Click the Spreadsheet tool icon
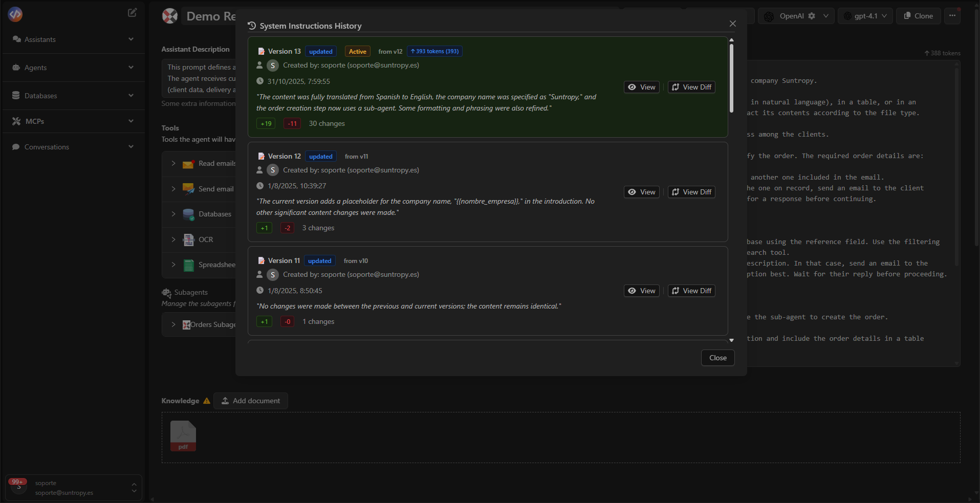Screen dimensions: 980x503 188,265
